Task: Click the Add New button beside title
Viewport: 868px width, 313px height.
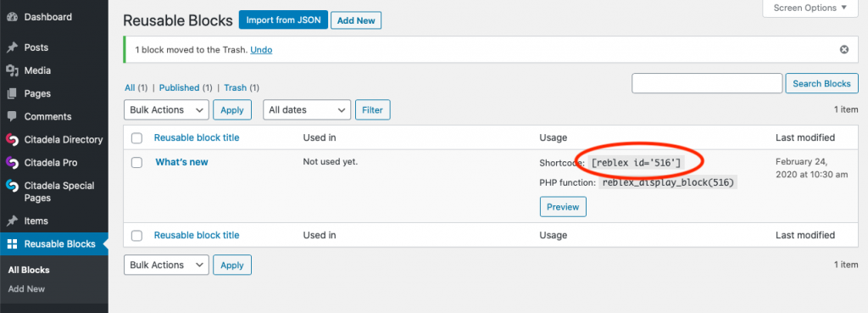Action: click(x=356, y=20)
